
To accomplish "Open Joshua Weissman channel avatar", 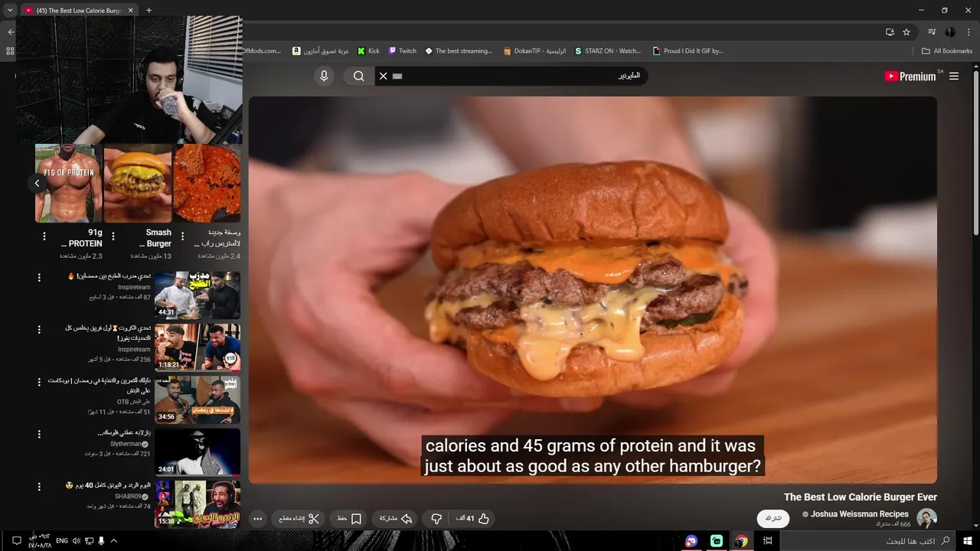I will [926, 518].
